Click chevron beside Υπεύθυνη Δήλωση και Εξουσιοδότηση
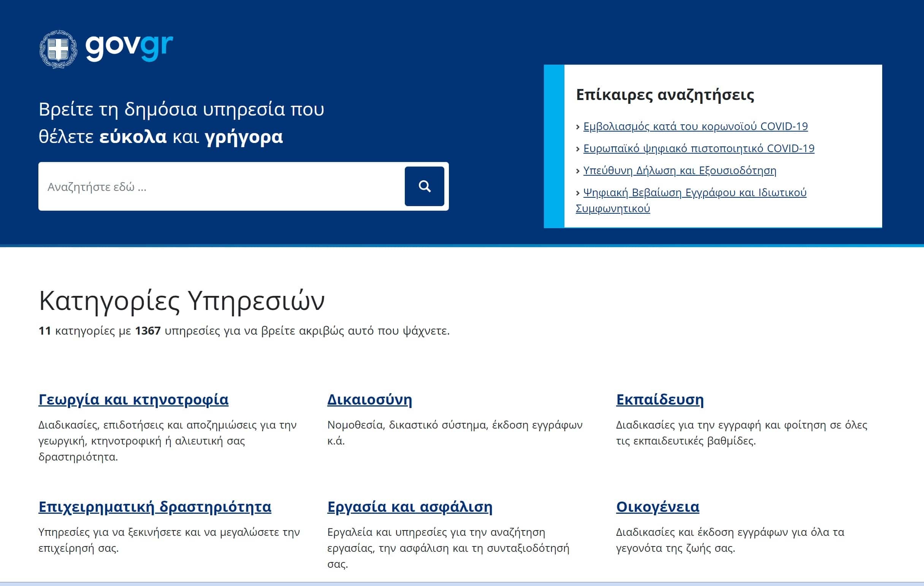This screenshot has width=924, height=586. click(578, 171)
